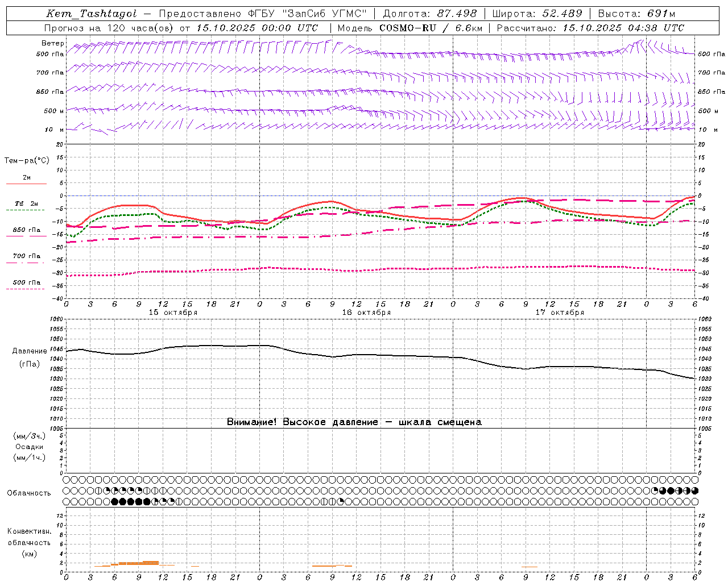
Task: Select the (гПа) pressure unit label
Action: coord(30,364)
